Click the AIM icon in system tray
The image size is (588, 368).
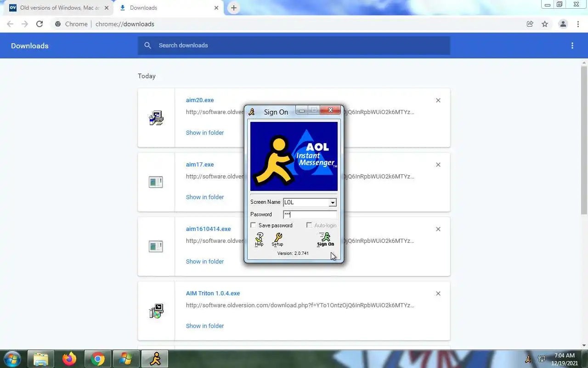pyautogui.click(x=528, y=359)
